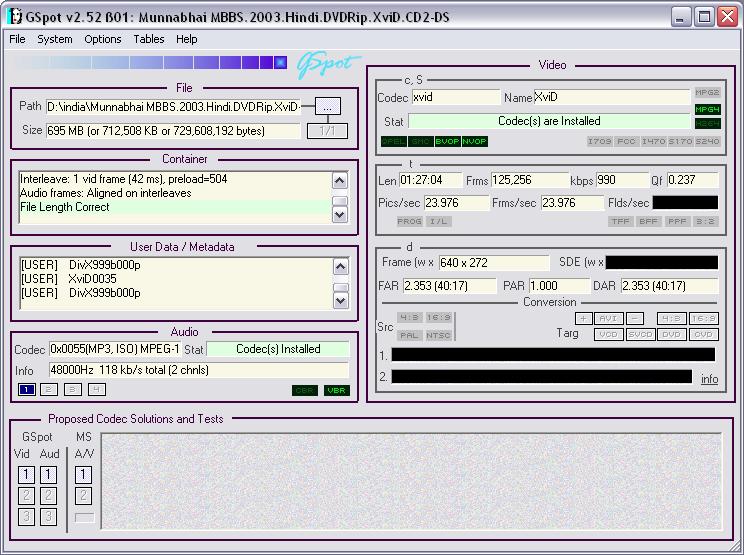The image size is (744, 555).
Task: Open the File menu
Action: tap(17, 39)
